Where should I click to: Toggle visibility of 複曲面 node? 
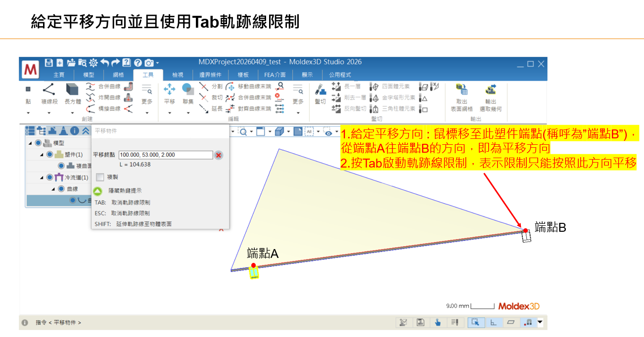[x=61, y=166]
